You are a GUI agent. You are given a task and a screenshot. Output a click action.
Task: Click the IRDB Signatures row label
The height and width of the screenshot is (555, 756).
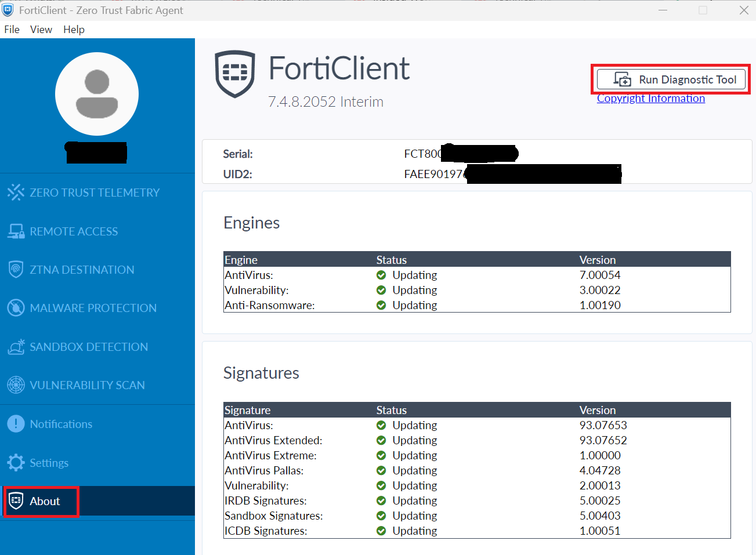coord(266,500)
